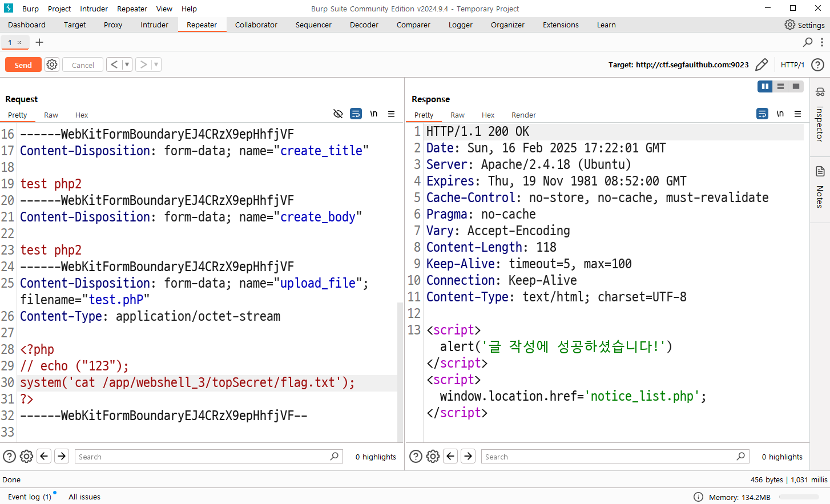The width and height of the screenshot is (830, 504).
Task: Open the Collaborator tool tab
Action: 256,25
